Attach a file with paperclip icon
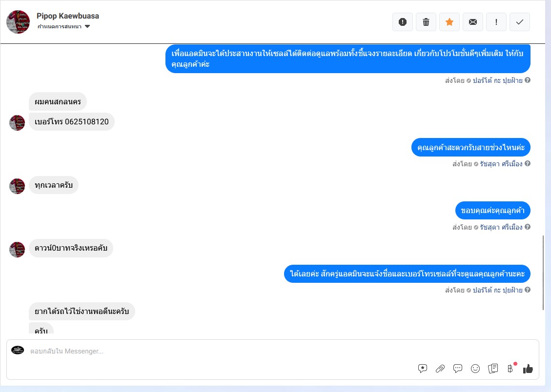This screenshot has height=392, width=551. 440,369
